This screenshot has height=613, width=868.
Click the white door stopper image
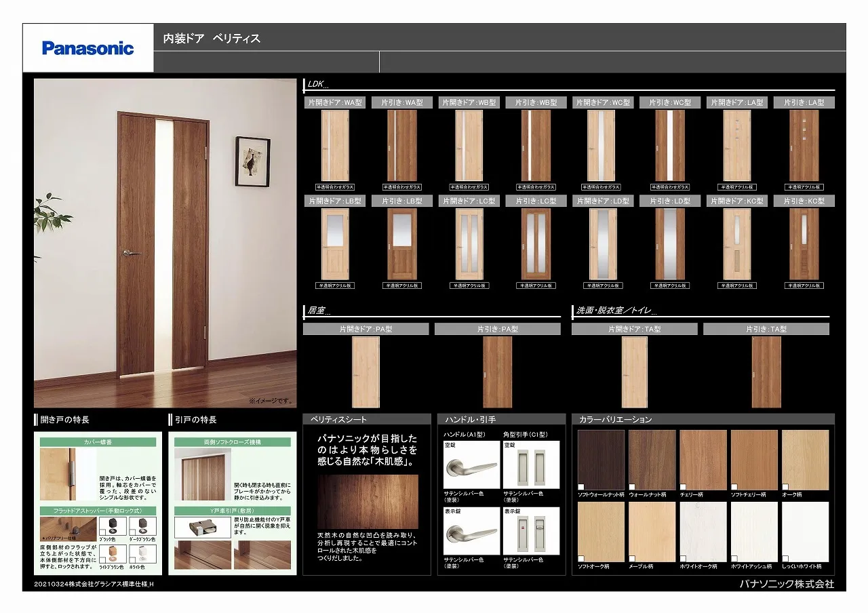[x=142, y=554]
